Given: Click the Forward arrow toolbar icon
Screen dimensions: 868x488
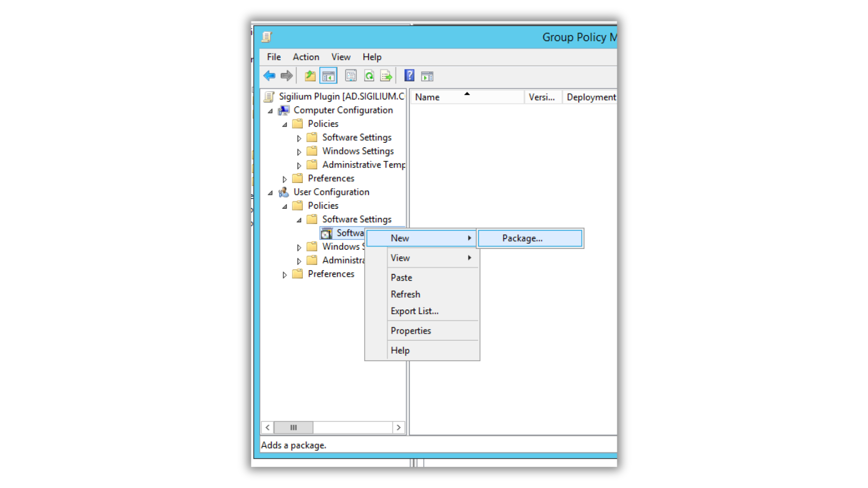Looking at the screenshot, I should [x=287, y=76].
